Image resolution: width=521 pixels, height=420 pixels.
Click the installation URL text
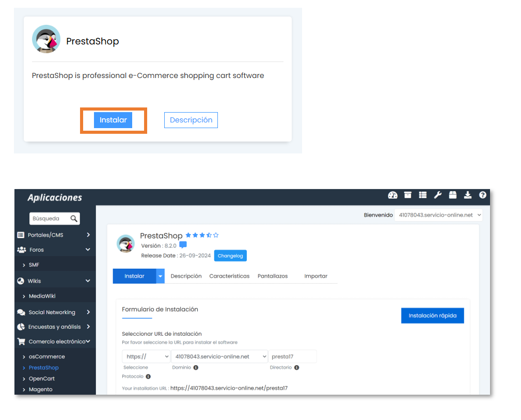tap(229, 388)
